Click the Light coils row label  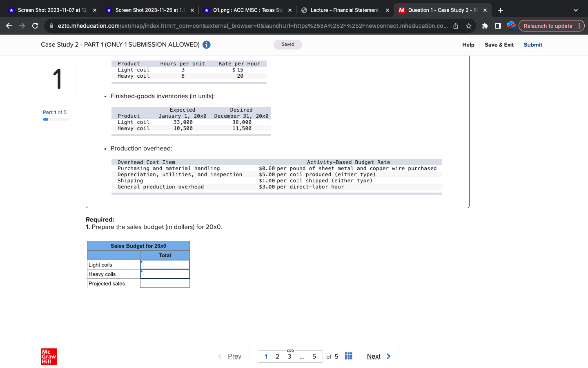(100, 265)
